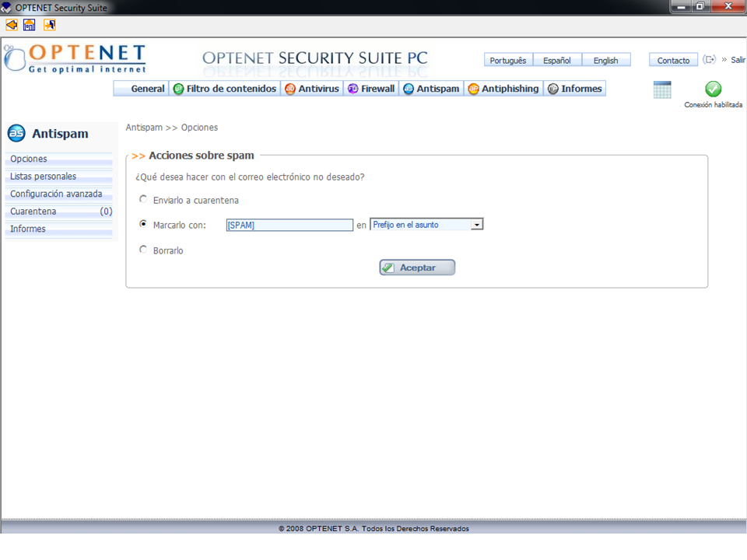Click the green Conexión habilitada checkmark icon
The image size is (747, 560).
pos(713,89)
